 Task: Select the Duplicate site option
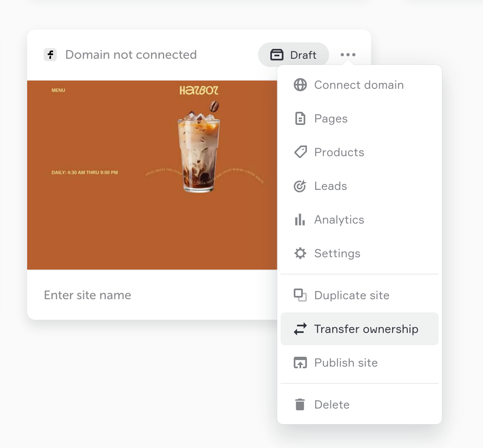pos(359,295)
